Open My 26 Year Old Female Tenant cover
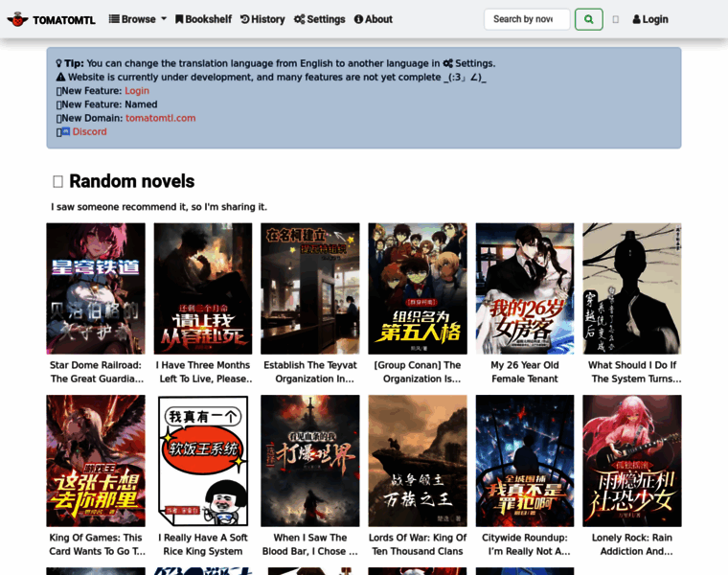 (525, 288)
